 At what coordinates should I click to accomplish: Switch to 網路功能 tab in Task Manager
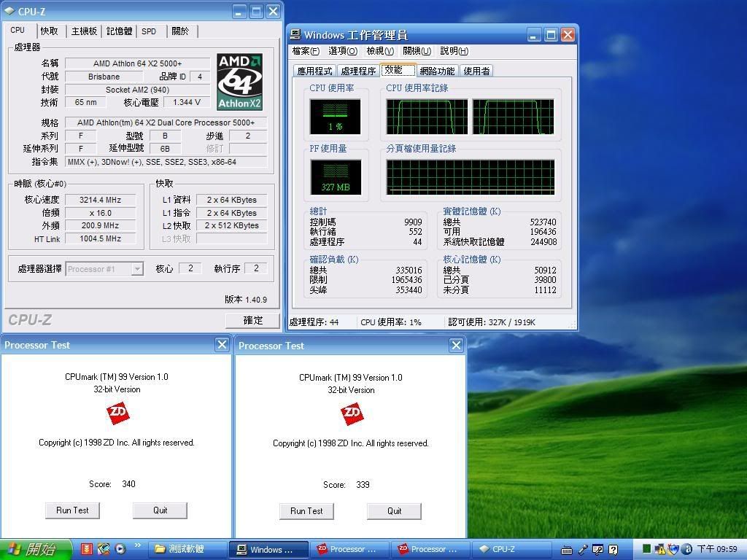tap(438, 71)
